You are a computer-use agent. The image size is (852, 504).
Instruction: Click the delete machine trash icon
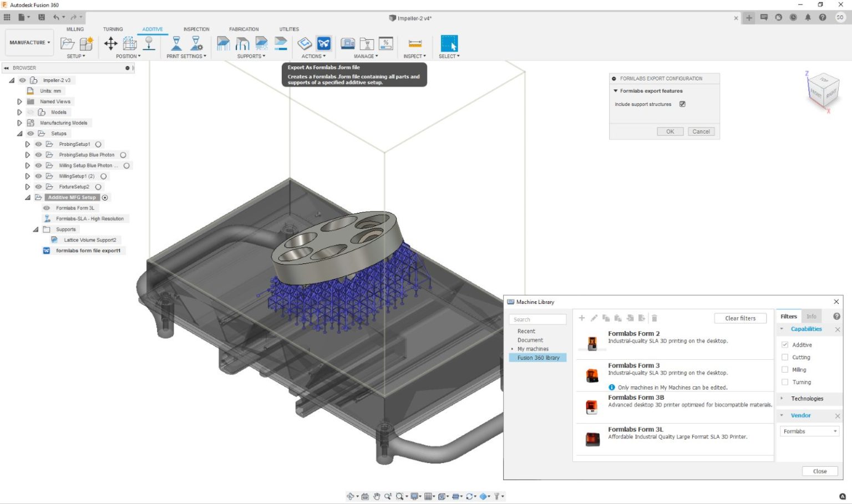pos(655,318)
